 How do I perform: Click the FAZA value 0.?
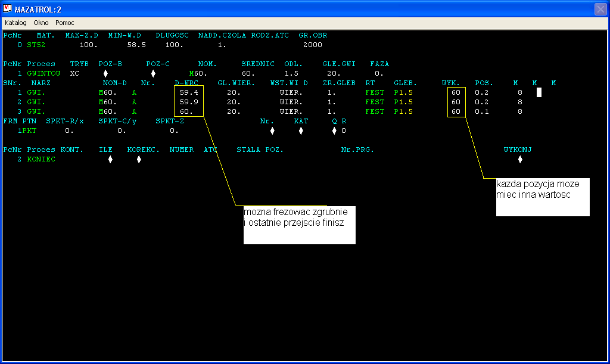(379, 73)
